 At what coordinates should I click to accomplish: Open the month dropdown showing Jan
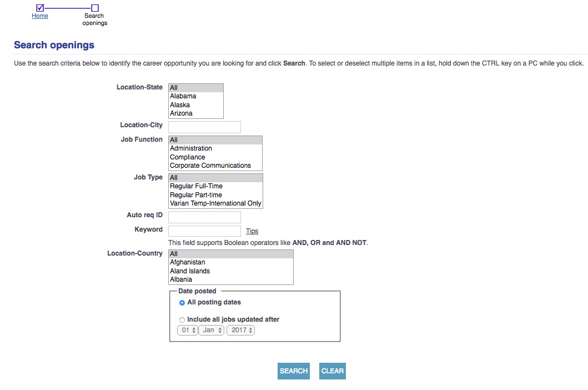pos(211,330)
